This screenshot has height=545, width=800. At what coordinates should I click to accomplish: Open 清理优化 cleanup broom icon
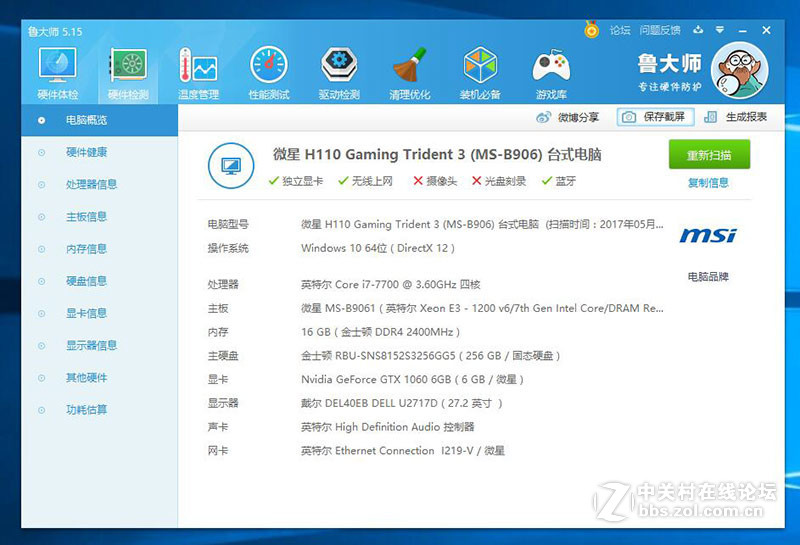tap(410, 72)
